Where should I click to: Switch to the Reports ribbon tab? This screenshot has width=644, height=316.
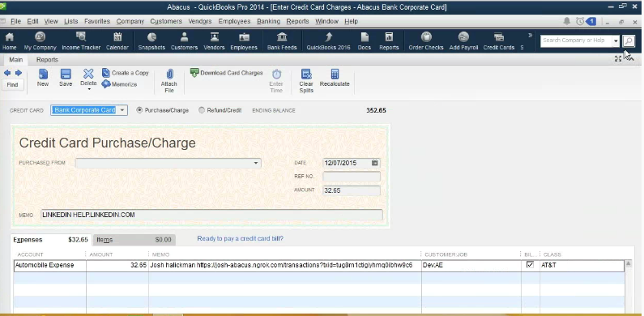tap(47, 60)
